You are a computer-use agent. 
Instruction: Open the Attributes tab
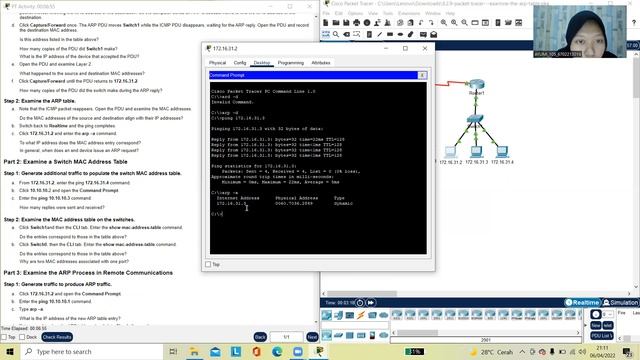click(x=321, y=63)
